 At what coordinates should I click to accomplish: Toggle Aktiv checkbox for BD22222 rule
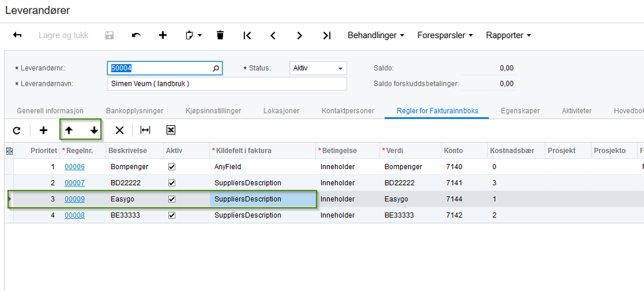point(171,183)
